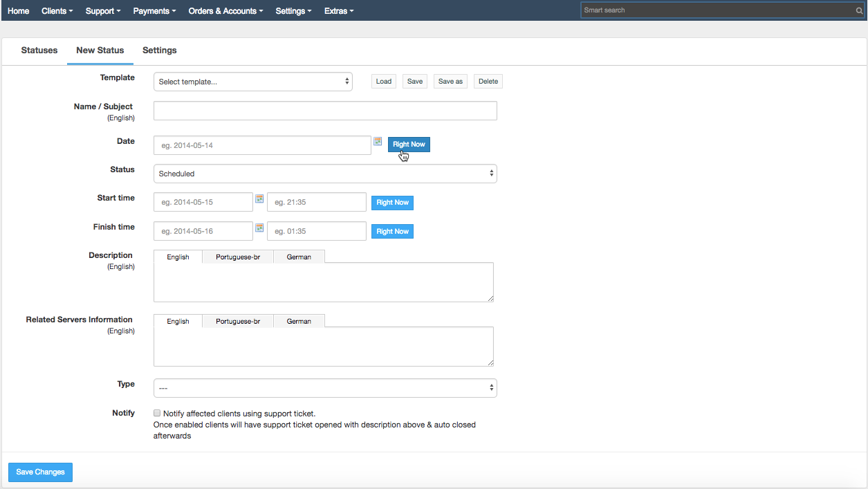Open the Support menu
Screen dimensions: 868x489
[102, 10]
